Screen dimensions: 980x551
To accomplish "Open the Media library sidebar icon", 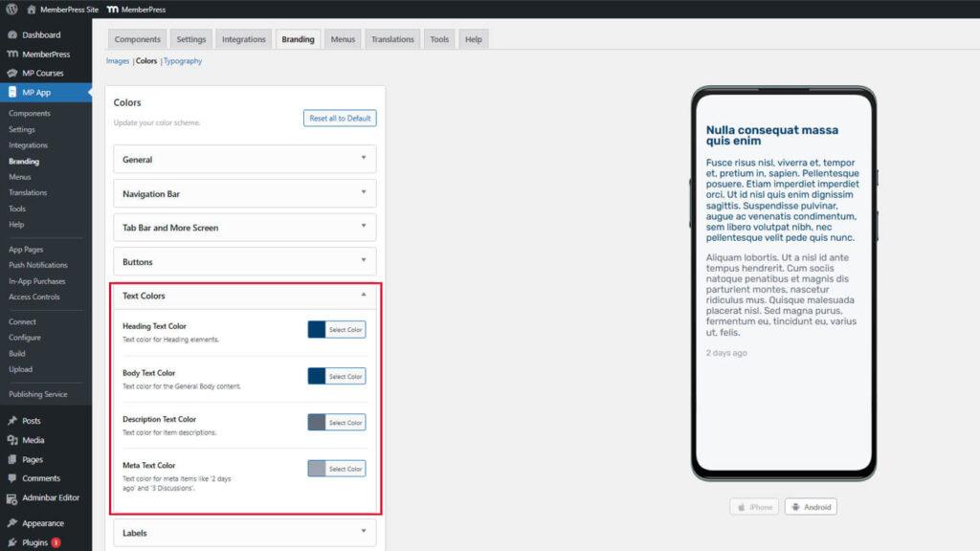I will coord(12,440).
